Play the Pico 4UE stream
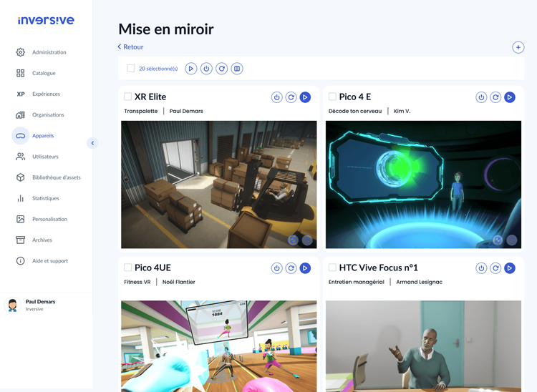 305,268
